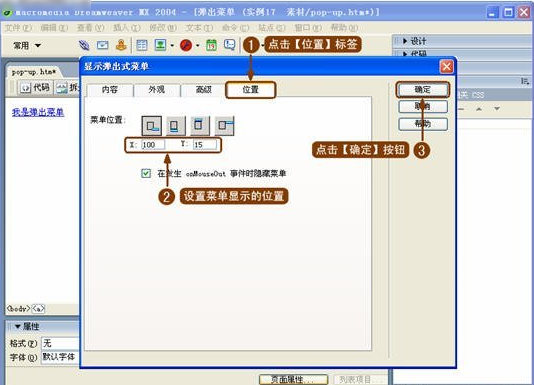Open the 查看 menu
534x385 pixels.
(90, 28)
